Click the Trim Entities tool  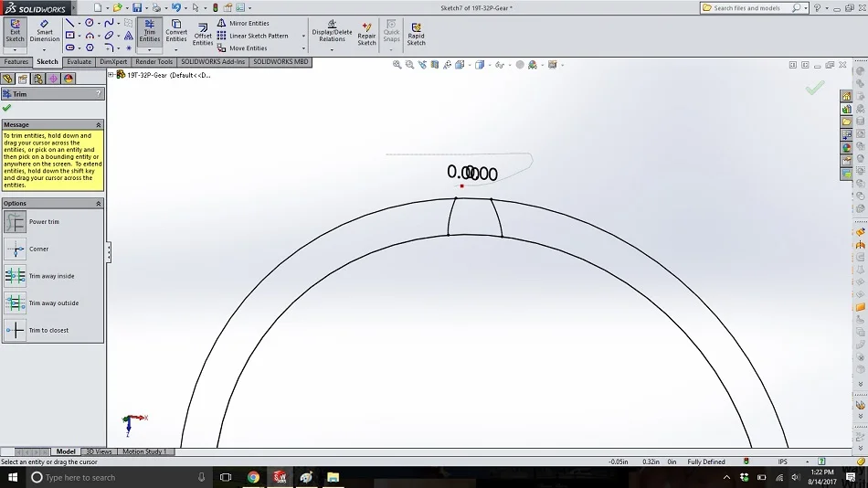point(150,31)
